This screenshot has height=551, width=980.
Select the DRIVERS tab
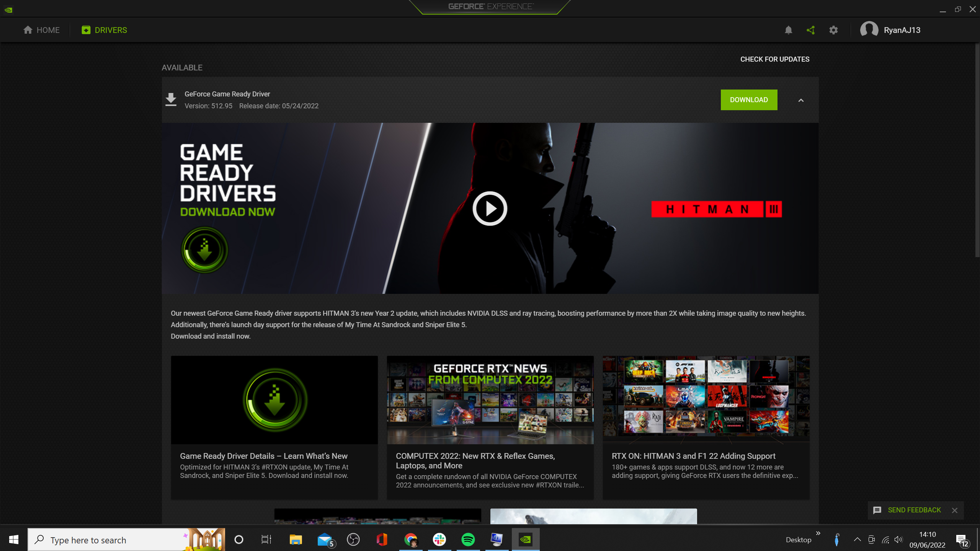pyautogui.click(x=104, y=30)
